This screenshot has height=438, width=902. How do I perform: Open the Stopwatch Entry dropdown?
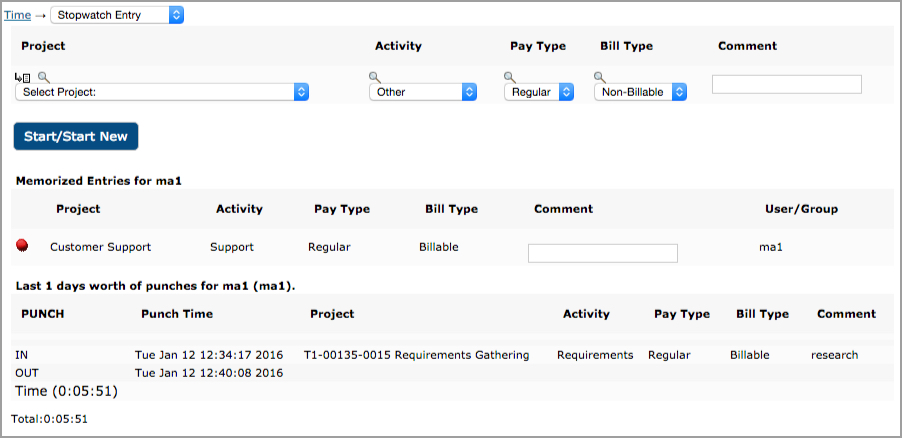click(117, 15)
